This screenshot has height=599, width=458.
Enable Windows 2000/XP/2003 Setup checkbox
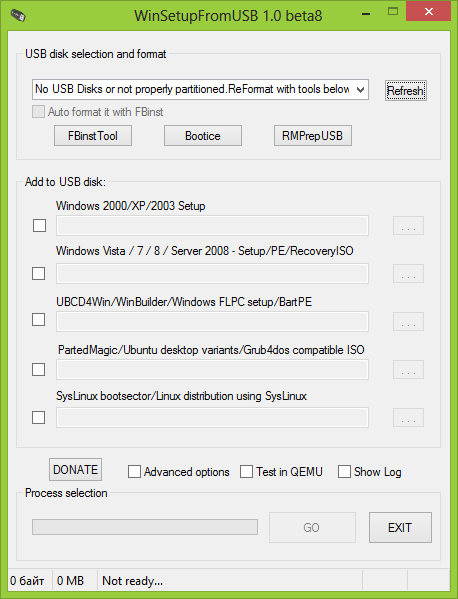point(39,225)
